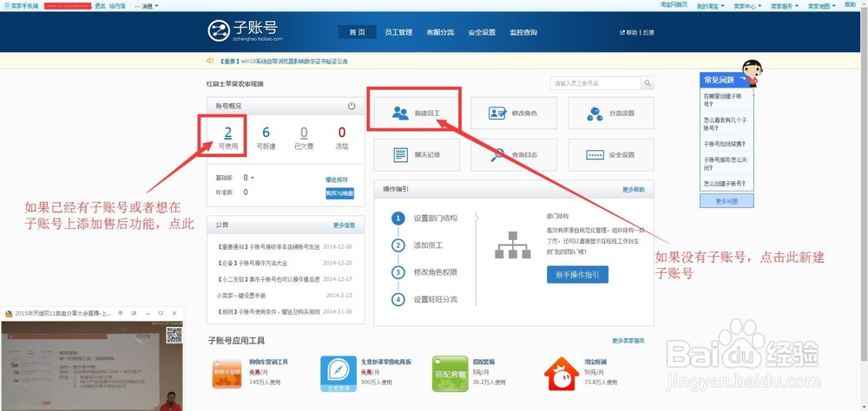This screenshot has width=868, height=411.
Task: Expand 卖家地图 dropdown
Action: coord(822,6)
